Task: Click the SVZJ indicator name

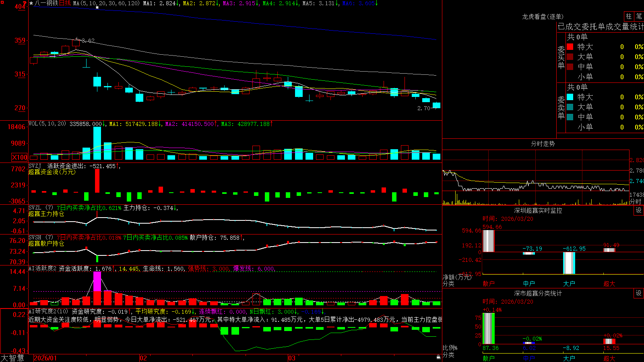Action: (35, 166)
